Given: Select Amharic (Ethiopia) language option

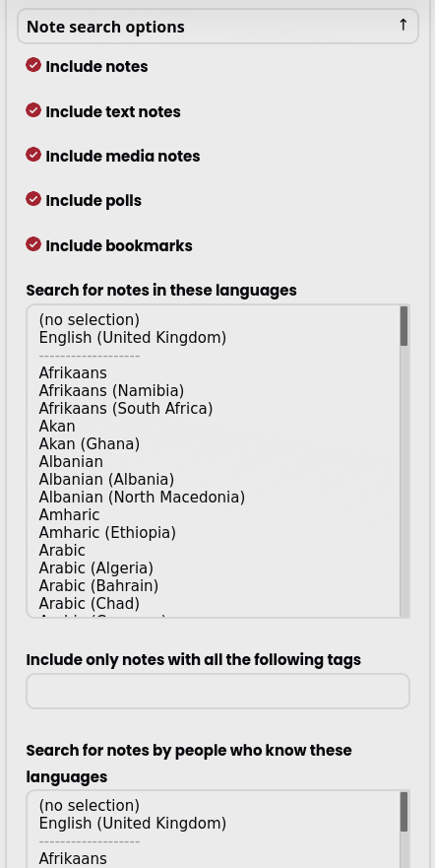Looking at the screenshot, I should click(107, 533).
